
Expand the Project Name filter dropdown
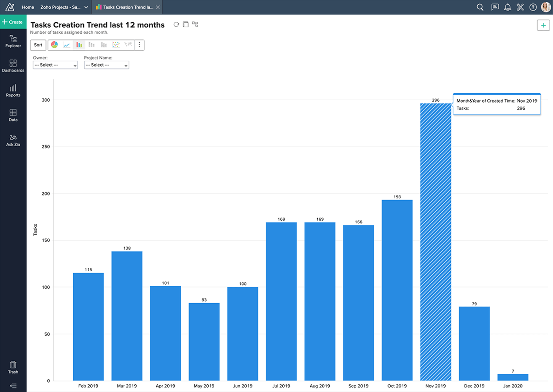(x=106, y=65)
